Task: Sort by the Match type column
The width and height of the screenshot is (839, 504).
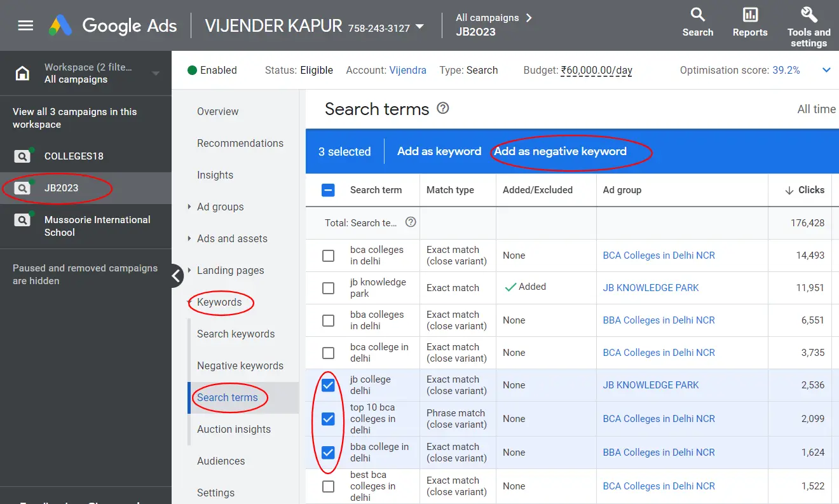Action: click(x=450, y=190)
